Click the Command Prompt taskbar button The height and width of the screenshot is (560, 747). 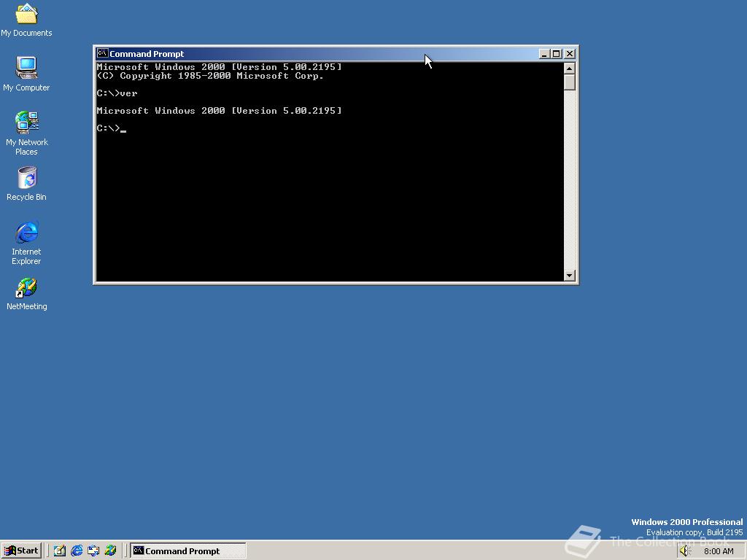click(188, 551)
